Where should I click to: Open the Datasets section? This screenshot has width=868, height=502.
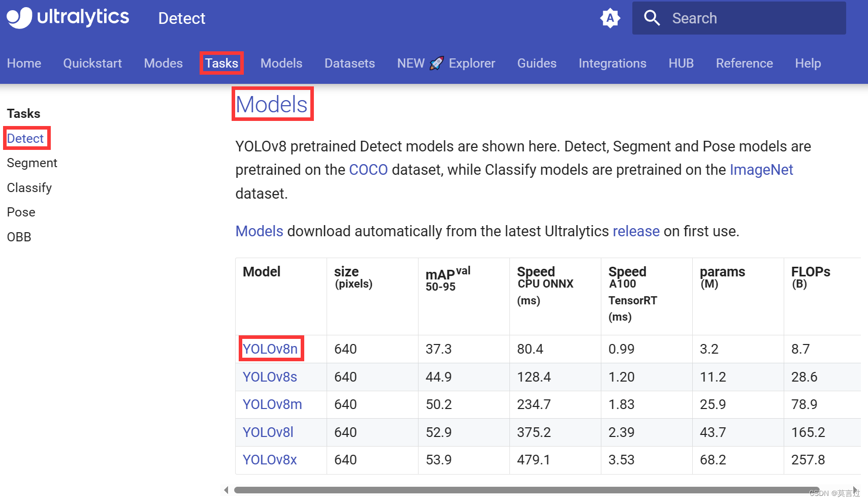(349, 63)
